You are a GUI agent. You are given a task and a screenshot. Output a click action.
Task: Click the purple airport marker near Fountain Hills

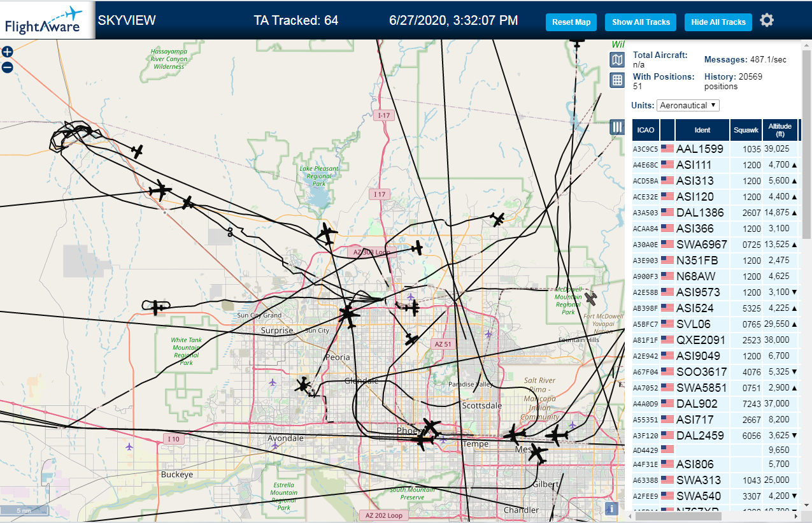488,334
